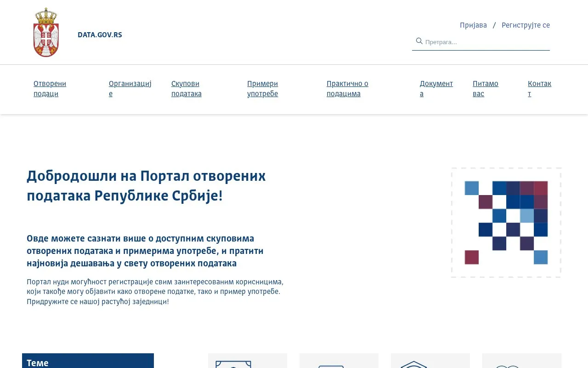Screen dimensions: 588x368
Task: Open the Отворени подаци menu item
Action: pyautogui.click(x=50, y=88)
